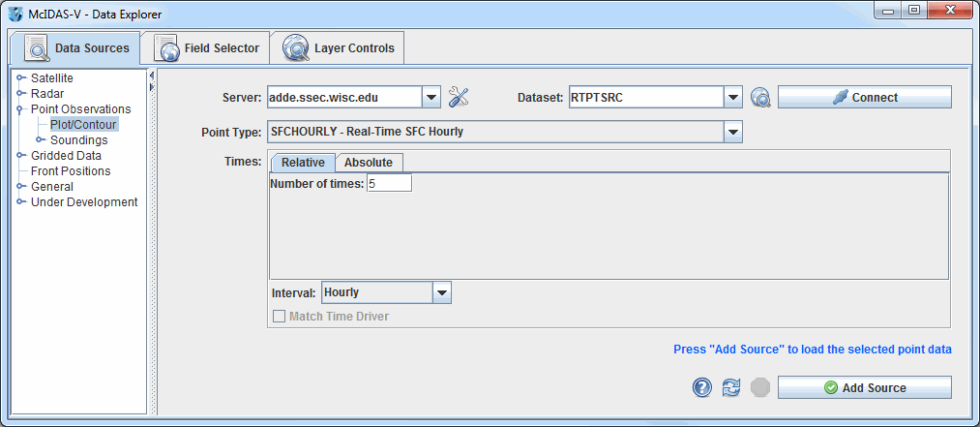Screen dimensions: 980x427
Task: Expand the Point Type dropdown
Action: tap(733, 132)
